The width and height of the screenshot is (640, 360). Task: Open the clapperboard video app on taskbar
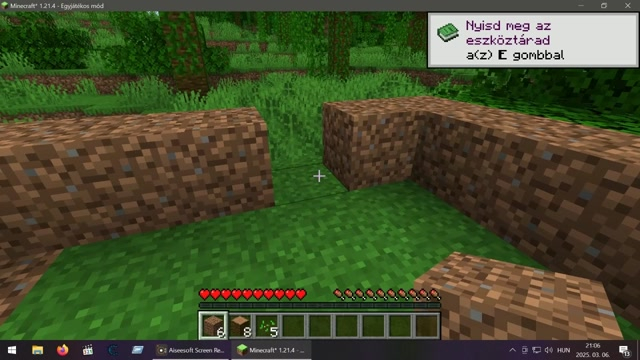(87, 350)
